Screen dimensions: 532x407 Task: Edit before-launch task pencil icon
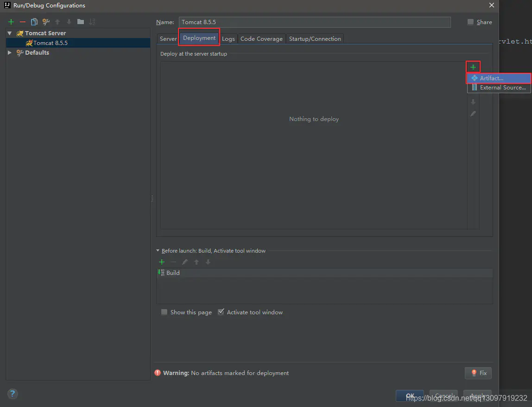(x=185, y=262)
